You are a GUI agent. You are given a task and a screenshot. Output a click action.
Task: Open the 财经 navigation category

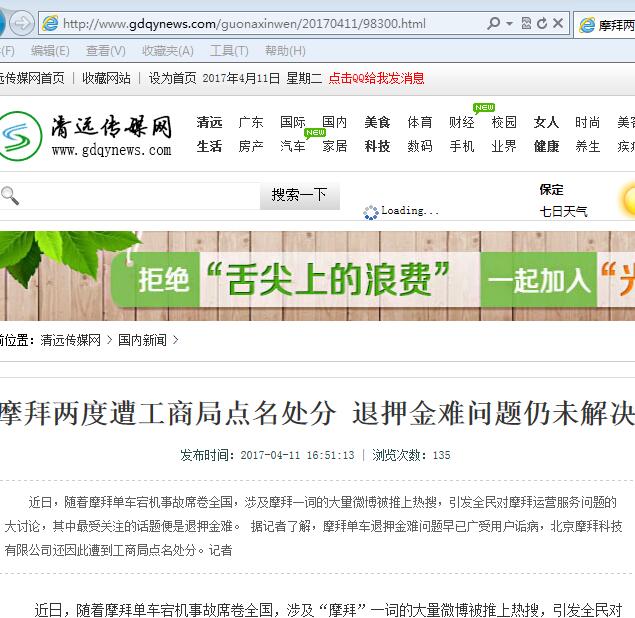click(462, 122)
